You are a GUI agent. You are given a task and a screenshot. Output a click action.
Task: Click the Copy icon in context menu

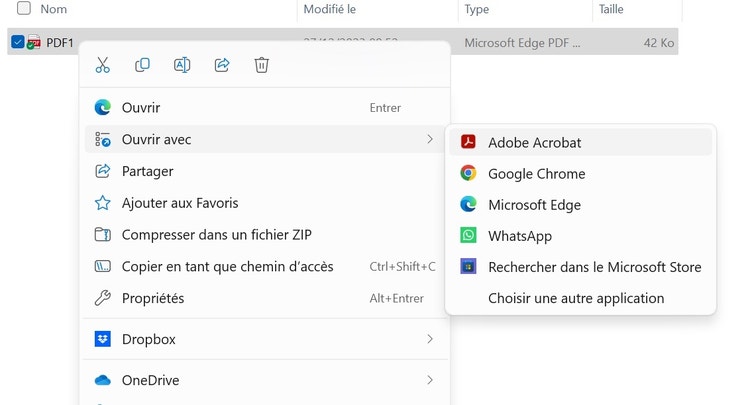point(142,65)
